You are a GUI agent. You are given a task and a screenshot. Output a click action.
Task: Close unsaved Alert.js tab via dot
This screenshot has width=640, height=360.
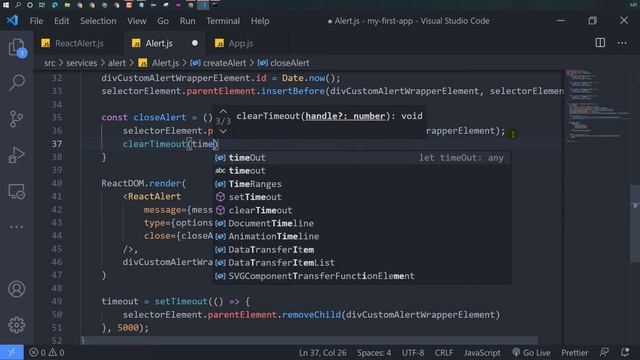195,43
